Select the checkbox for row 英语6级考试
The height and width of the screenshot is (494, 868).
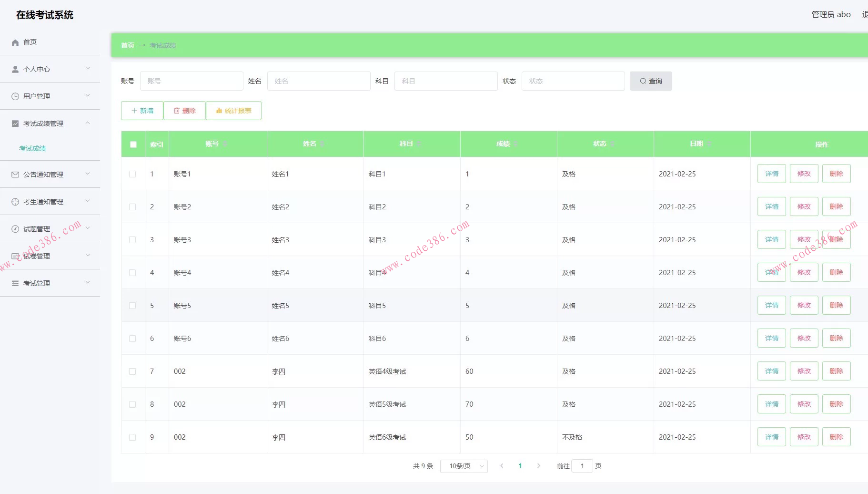[132, 438]
